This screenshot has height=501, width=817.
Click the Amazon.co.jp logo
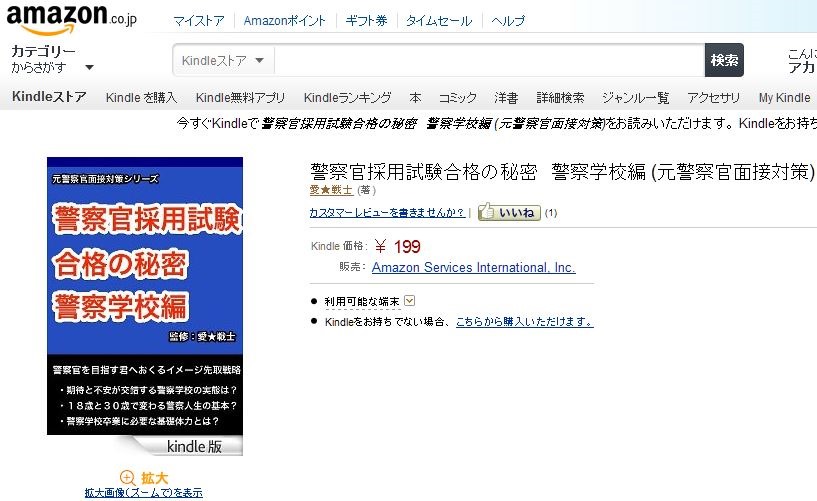click(71, 20)
